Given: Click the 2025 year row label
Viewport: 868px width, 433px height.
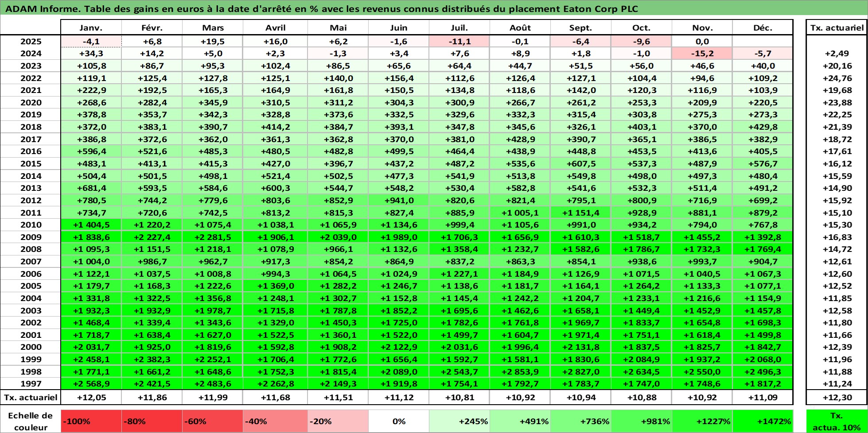Looking at the screenshot, I should tap(31, 42).
